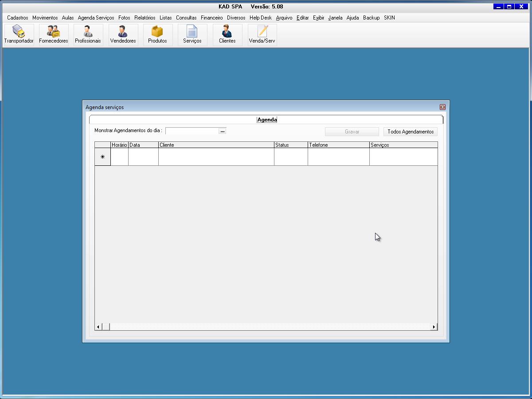Select the new row asterisk selector

pos(102,157)
